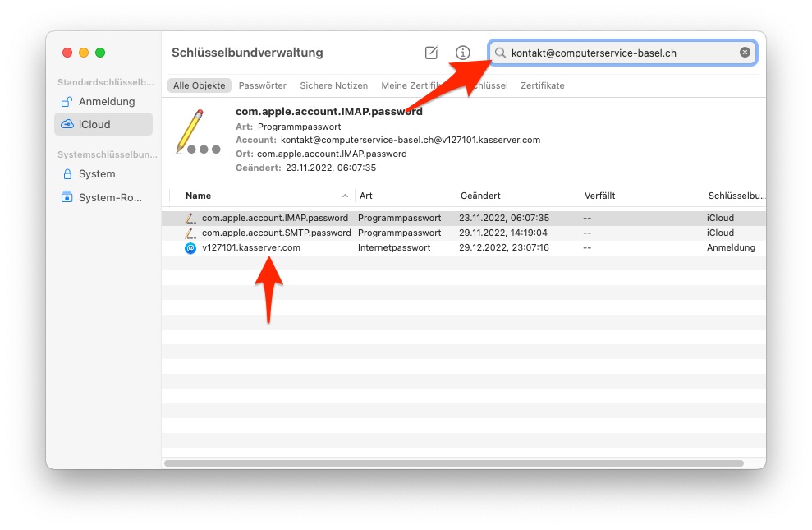Click the pencil icon of the IMAP password row

pyautogui.click(x=190, y=218)
